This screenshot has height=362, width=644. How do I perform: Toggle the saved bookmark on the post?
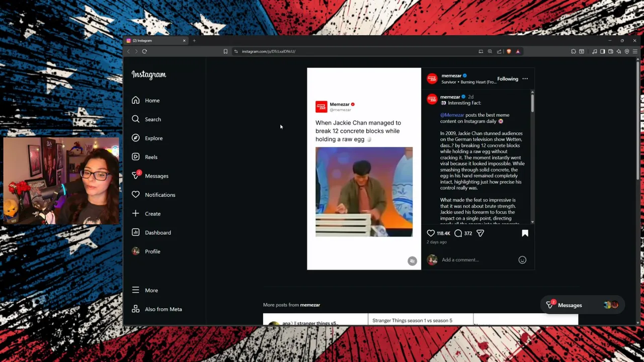pyautogui.click(x=525, y=233)
